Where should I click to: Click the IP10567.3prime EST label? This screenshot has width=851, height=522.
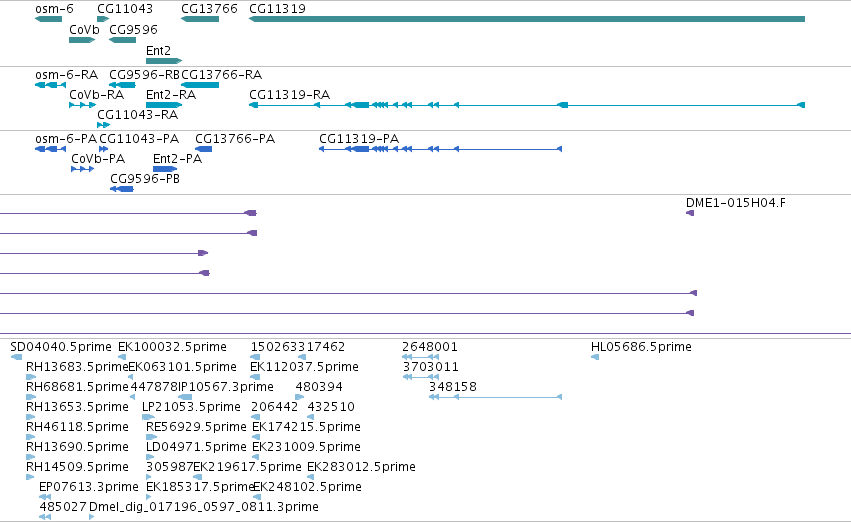tap(226, 387)
